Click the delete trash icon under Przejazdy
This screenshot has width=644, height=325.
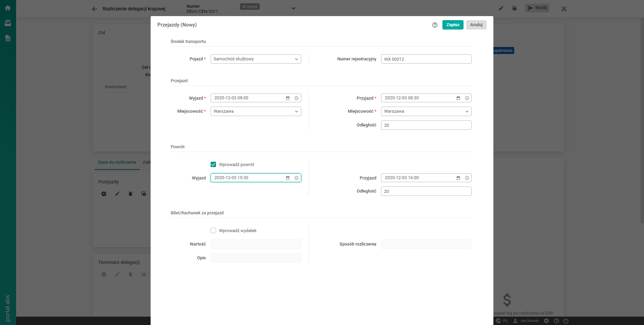130,194
